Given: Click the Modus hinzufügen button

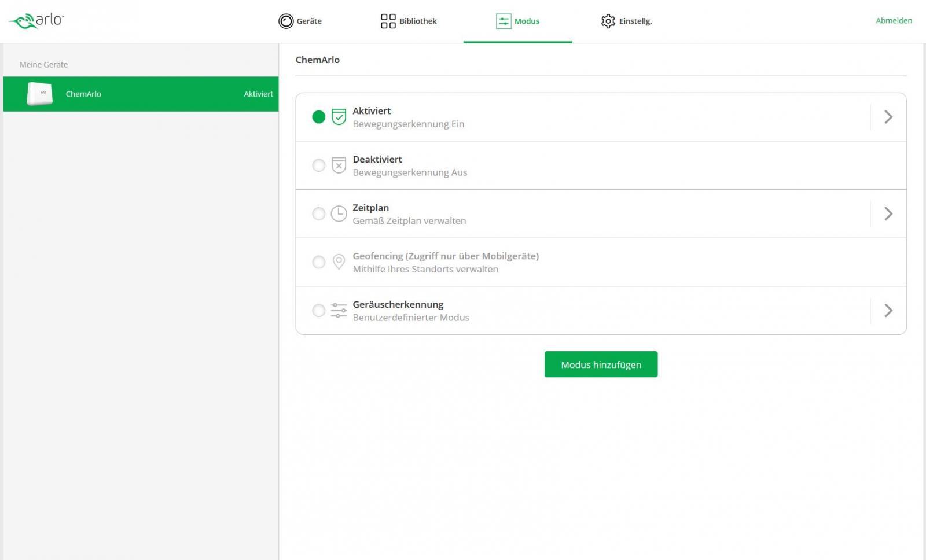Looking at the screenshot, I should (601, 364).
